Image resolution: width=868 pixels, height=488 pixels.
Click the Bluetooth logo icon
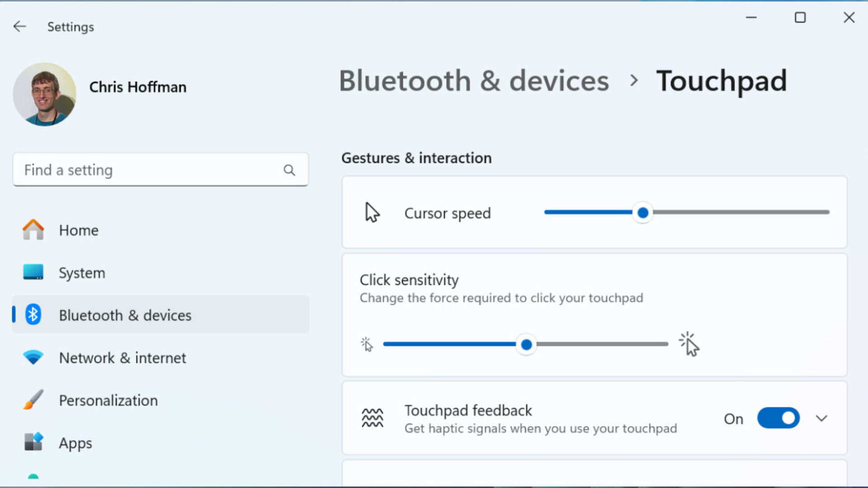pyautogui.click(x=33, y=315)
